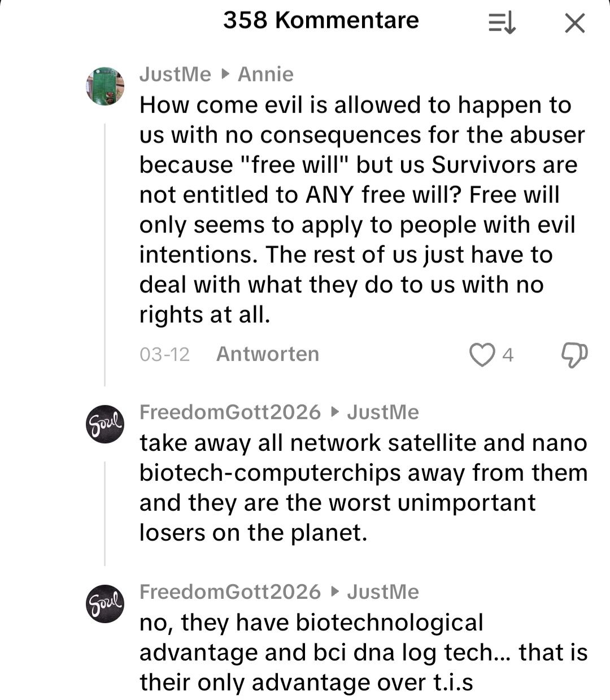This screenshot has height=700, width=610.
Task: Tap FreedomGott2026's avatar on the satellite comment
Action: click(105, 424)
